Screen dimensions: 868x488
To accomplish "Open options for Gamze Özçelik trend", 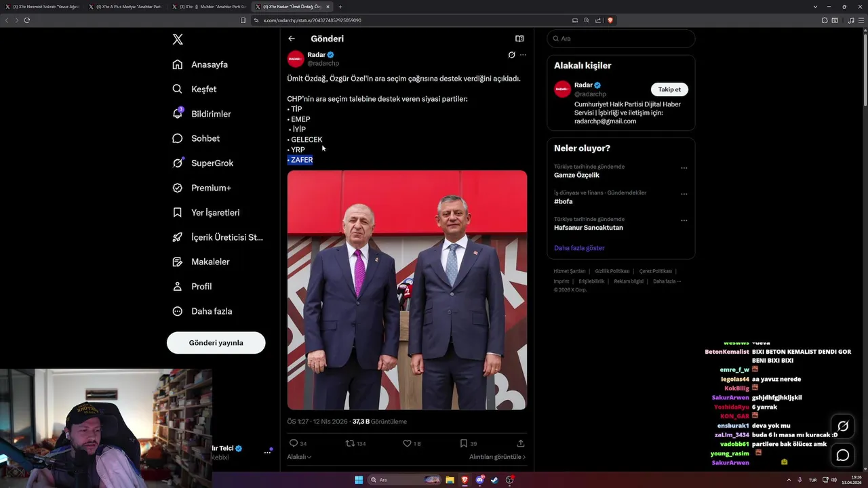I will [x=684, y=168].
